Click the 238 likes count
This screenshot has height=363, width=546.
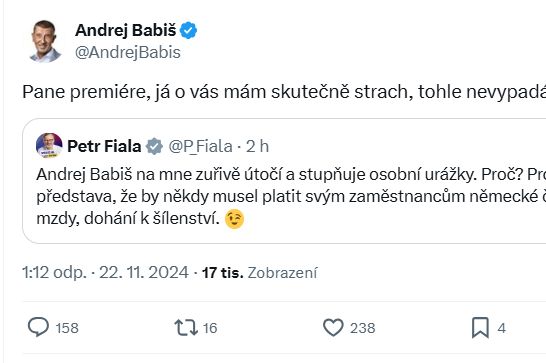pyautogui.click(x=362, y=328)
